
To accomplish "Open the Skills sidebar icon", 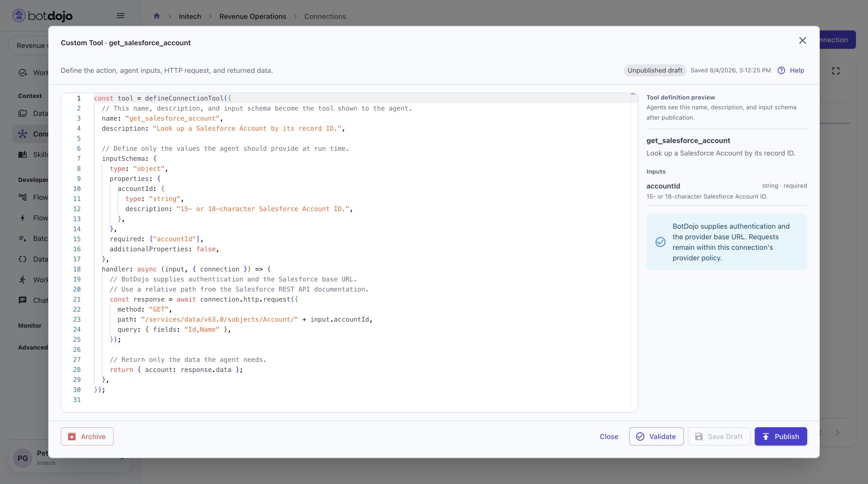I will click(x=23, y=154).
